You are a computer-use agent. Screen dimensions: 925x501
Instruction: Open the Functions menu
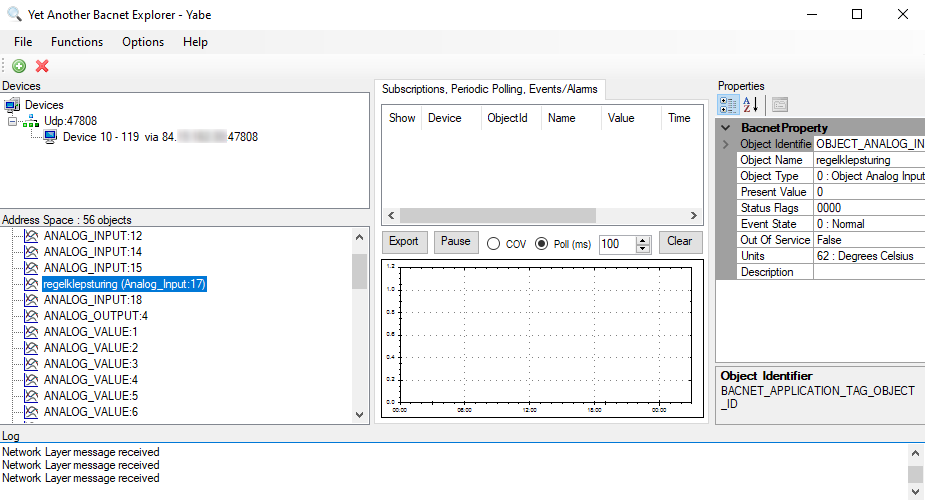(77, 42)
